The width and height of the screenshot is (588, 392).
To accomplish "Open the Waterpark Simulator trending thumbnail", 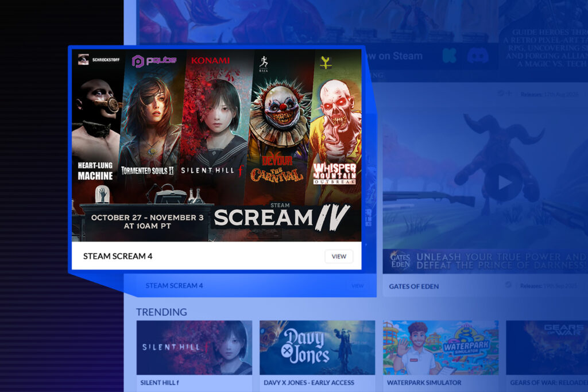I will 440,347.
